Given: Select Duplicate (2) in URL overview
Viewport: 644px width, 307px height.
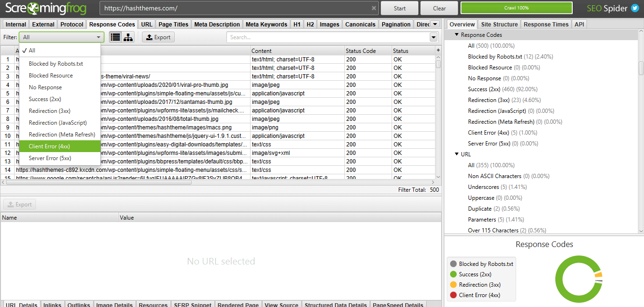Looking at the screenshot, I should click(x=494, y=209).
